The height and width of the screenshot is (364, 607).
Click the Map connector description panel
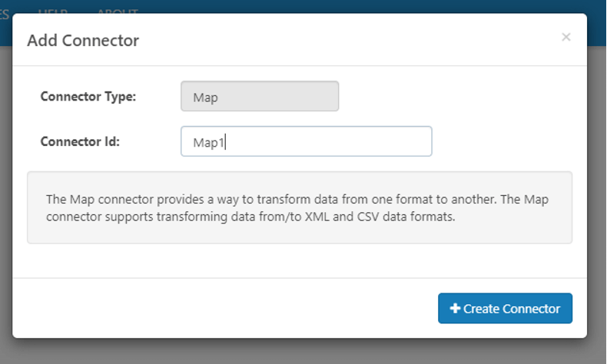(x=300, y=207)
